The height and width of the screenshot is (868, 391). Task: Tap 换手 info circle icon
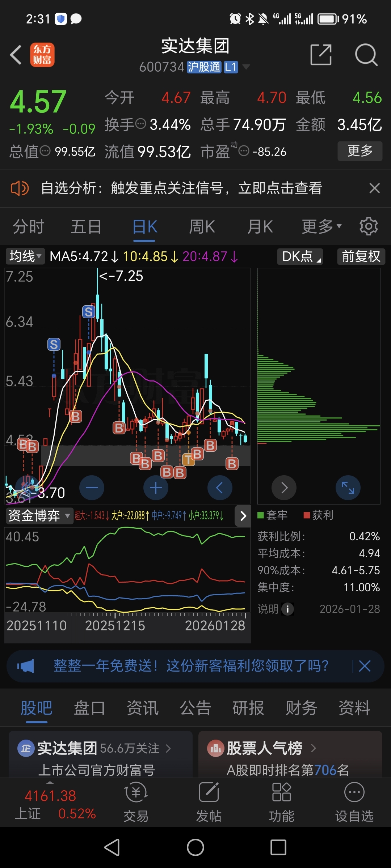pyautogui.click(x=140, y=124)
